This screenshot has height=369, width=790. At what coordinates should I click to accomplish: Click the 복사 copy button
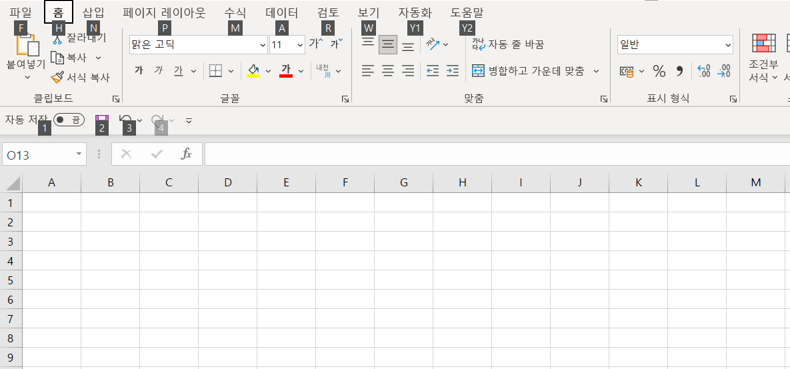(x=70, y=58)
